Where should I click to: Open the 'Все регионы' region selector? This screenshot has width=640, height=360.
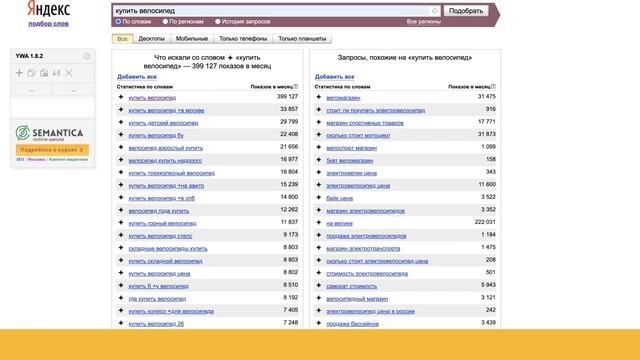click(x=423, y=22)
